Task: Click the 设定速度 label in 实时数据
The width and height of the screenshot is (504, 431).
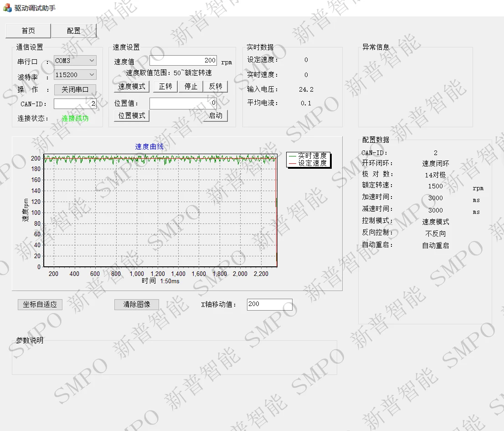Action: (262, 60)
